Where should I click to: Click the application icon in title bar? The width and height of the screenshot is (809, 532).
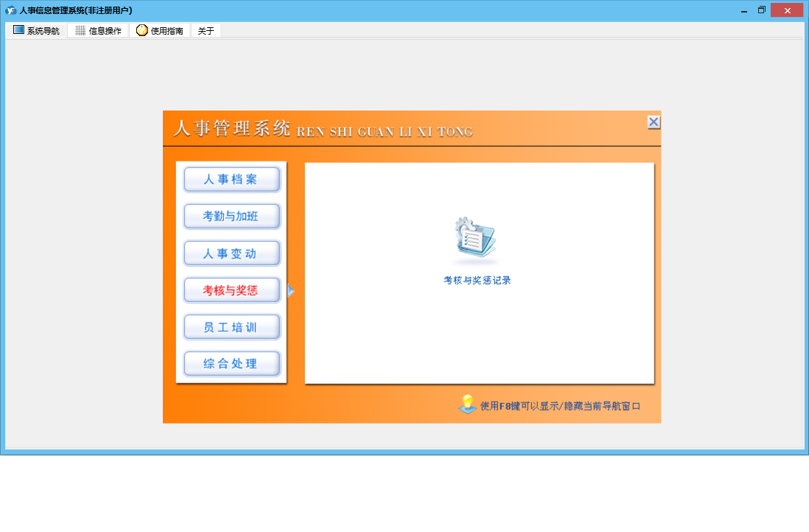(x=10, y=10)
